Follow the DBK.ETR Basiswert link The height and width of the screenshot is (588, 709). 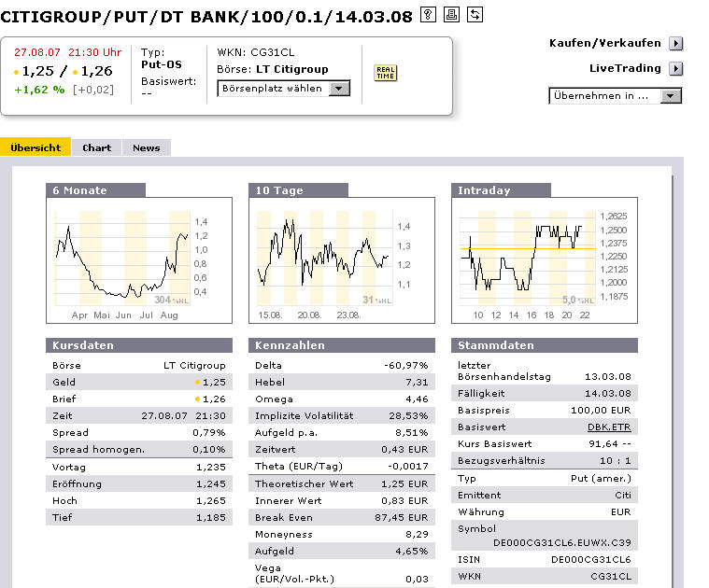(x=616, y=427)
